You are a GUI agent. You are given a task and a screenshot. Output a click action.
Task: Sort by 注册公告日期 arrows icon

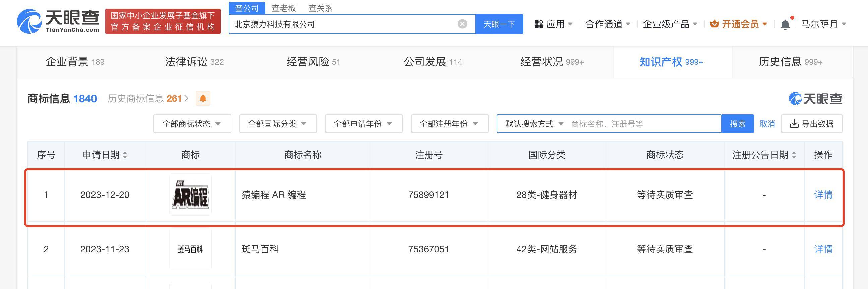794,155
